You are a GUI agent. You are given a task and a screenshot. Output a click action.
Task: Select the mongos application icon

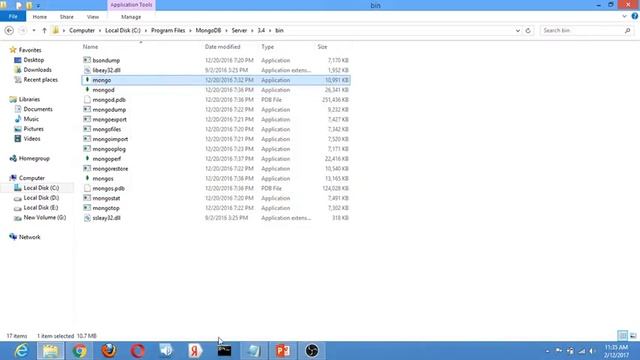tap(87, 178)
